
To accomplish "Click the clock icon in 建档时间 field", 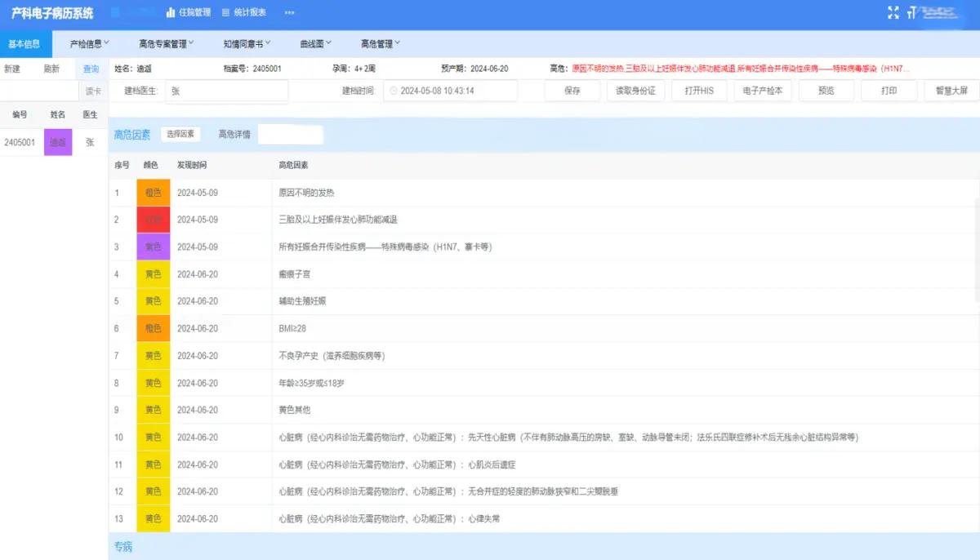I will (x=394, y=91).
